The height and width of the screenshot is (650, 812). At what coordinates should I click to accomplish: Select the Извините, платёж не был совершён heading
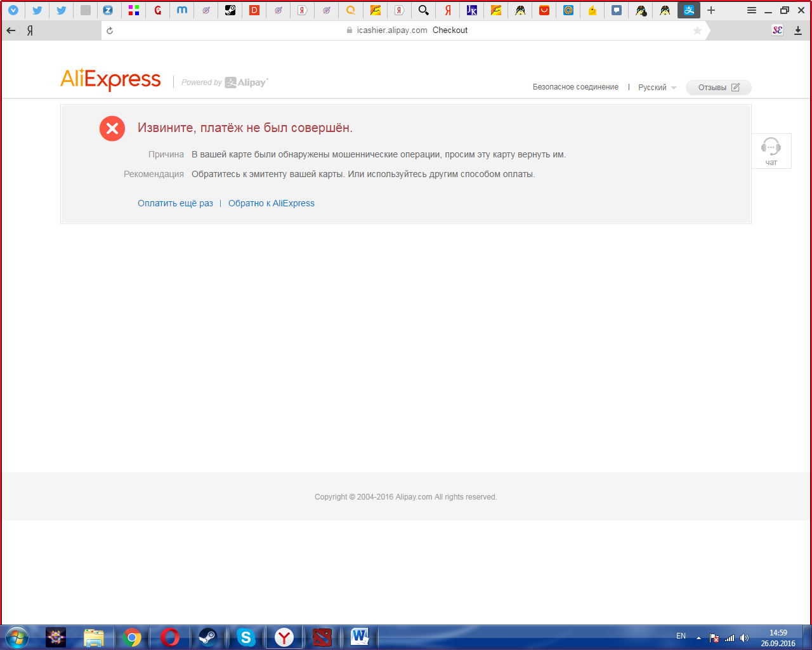tap(245, 128)
